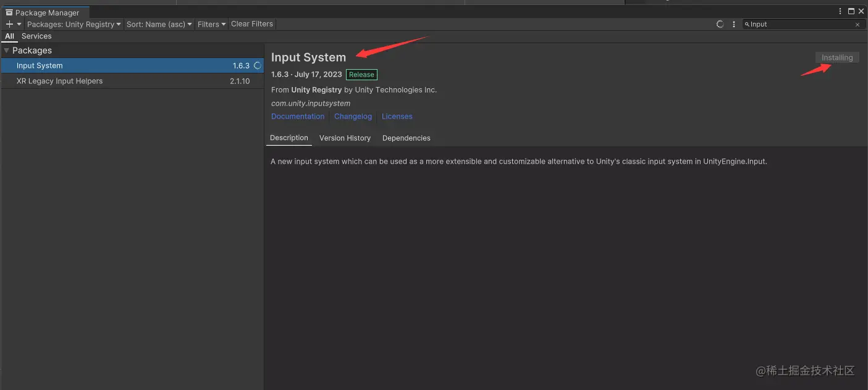Viewport: 868px width, 390px height.
Task: Open the Filters dropdown
Action: (212, 24)
